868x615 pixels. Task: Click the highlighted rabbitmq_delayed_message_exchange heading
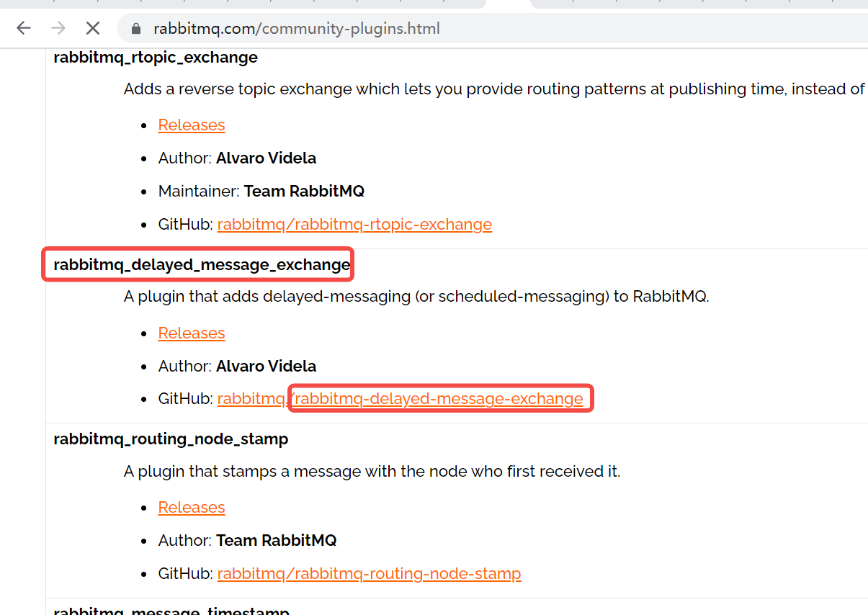199,264
